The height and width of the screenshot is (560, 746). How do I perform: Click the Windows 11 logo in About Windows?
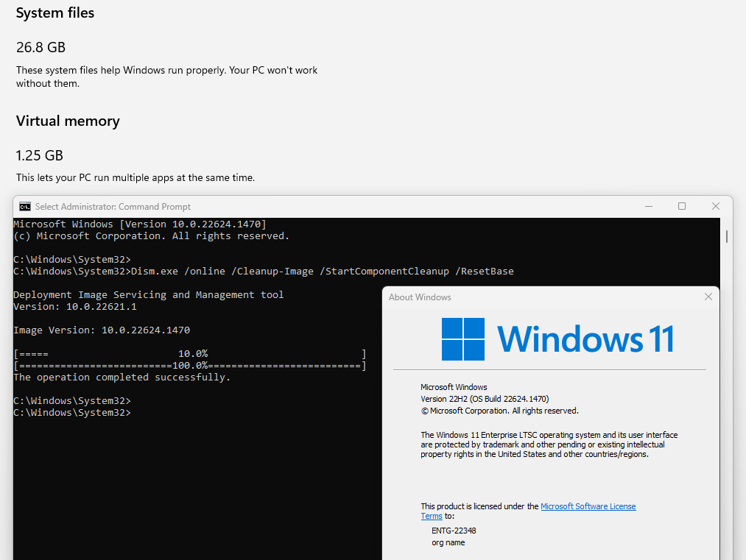pos(557,339)
